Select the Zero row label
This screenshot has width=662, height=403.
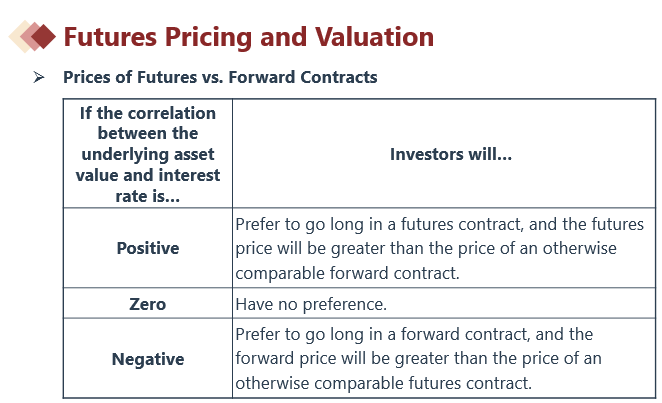148,304
